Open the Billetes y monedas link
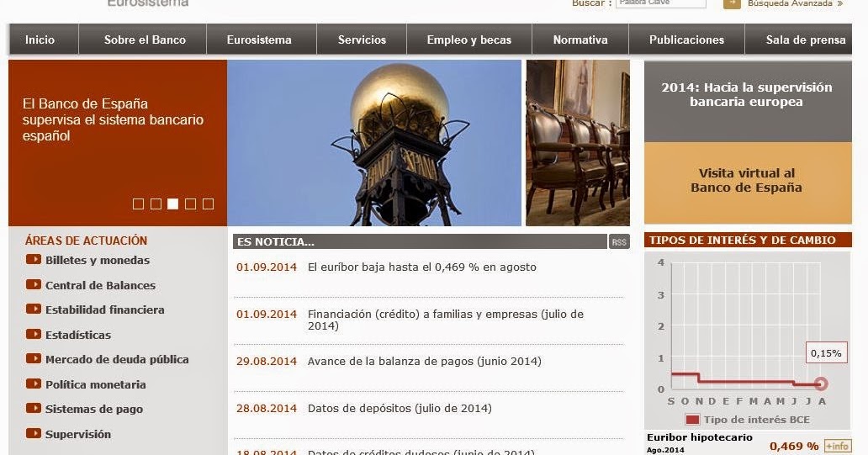The image size is (868, 455). 98,260
